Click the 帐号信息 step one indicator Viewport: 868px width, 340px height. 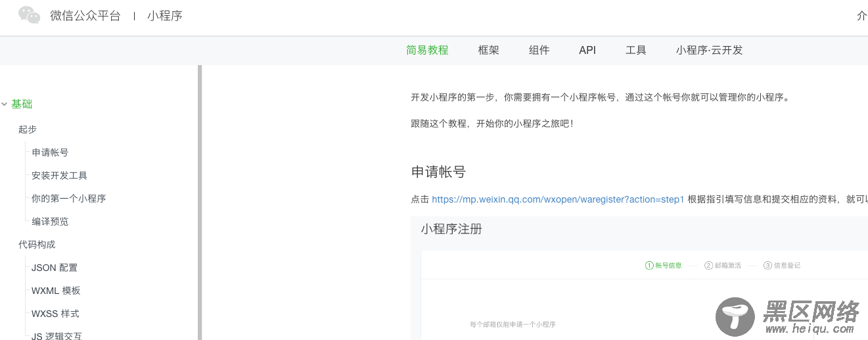pyautogui.click(x=664, y=266)
